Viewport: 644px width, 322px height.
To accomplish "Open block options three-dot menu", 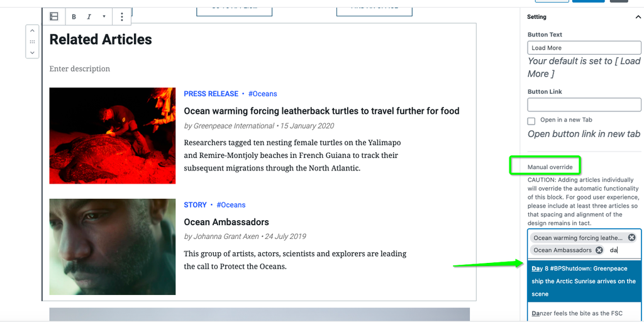I will pyautogui.click(x=122, y=17).
